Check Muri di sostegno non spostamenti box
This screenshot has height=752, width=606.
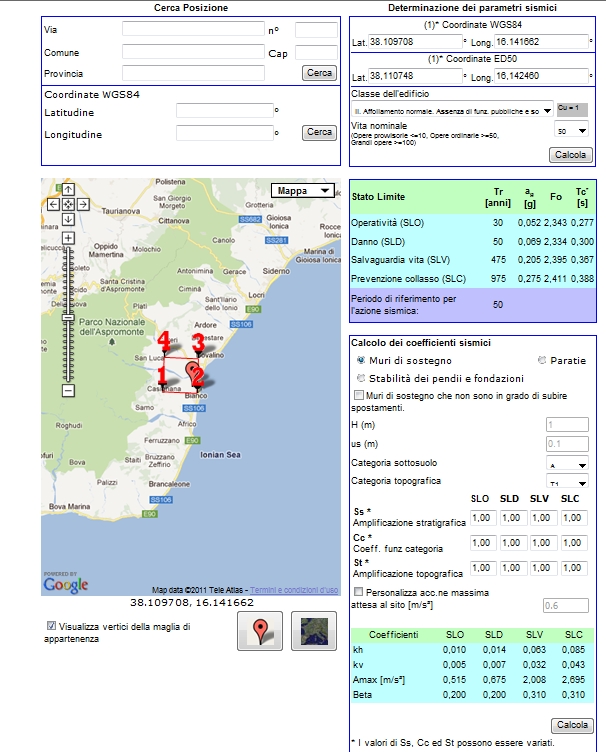[358, 395]
